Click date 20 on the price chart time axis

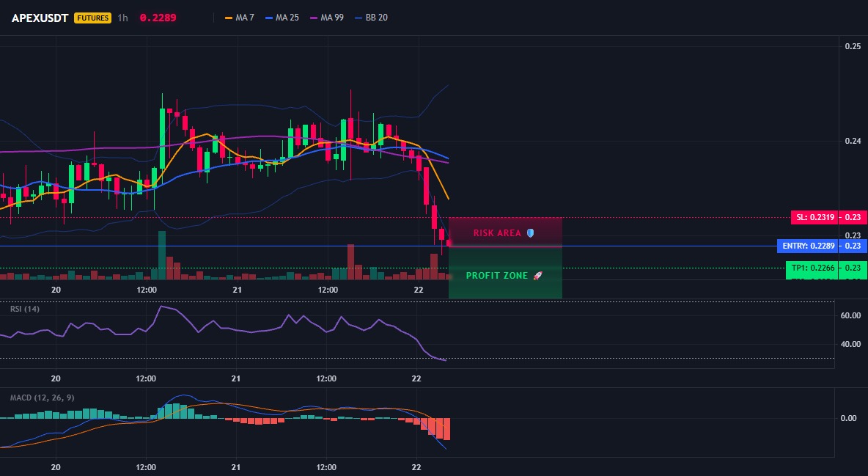pyautogui.click(x=56, y=290)
